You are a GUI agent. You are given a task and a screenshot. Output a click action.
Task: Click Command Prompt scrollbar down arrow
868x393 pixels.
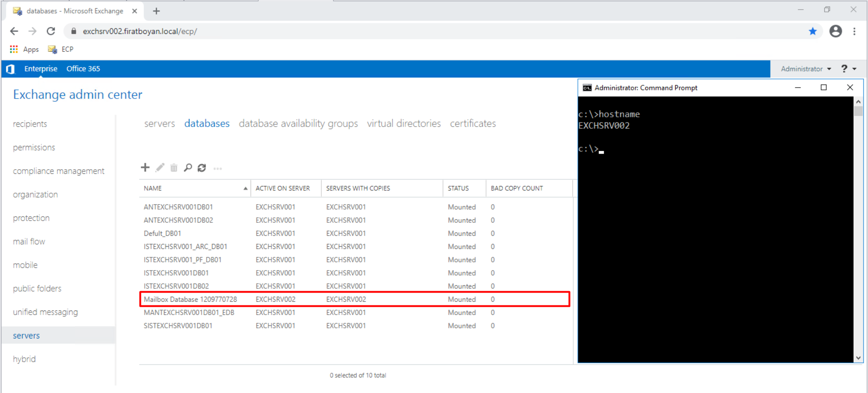pos(858,358)
